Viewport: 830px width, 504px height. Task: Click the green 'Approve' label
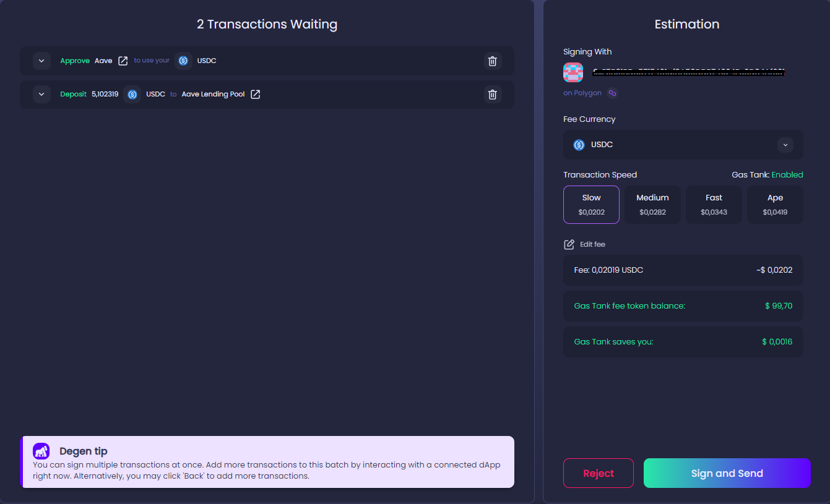(x=75, y=61)
